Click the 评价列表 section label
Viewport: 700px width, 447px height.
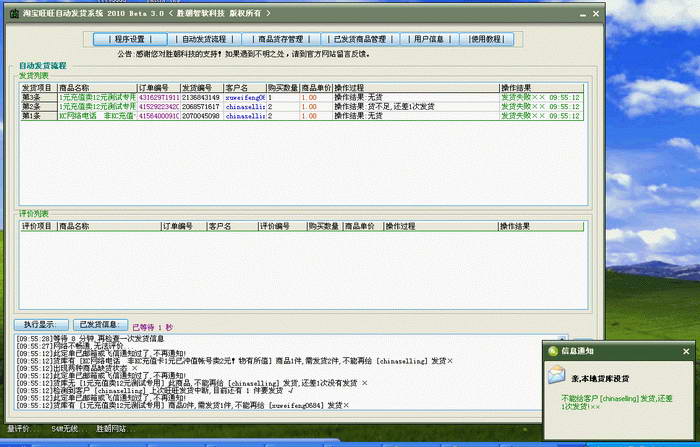pyautogui.click(x=33, y=214)
